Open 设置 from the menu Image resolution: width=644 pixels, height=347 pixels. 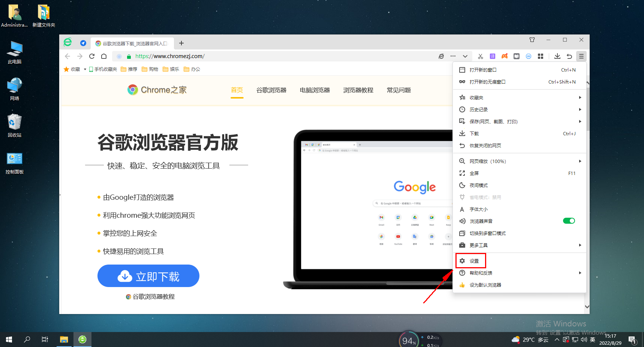point(520,261)
